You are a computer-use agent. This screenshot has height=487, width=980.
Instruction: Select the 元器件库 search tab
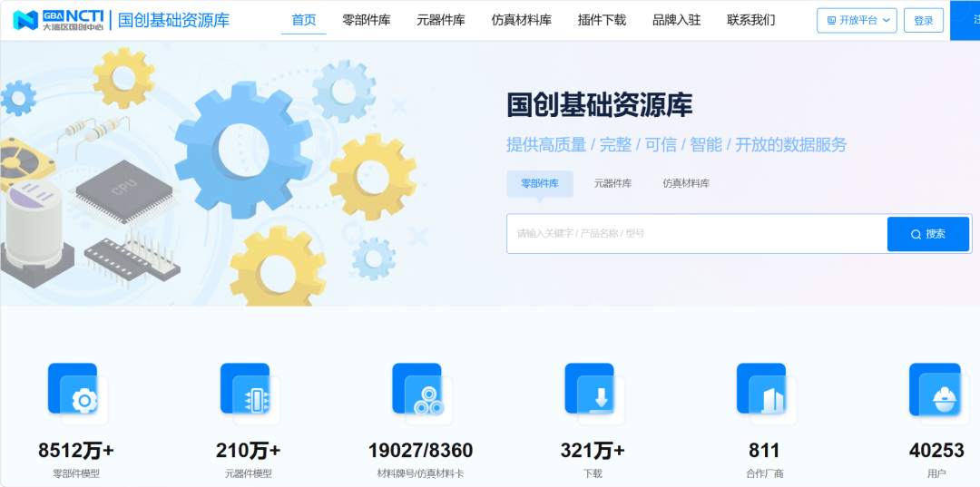tap(612, 183)
